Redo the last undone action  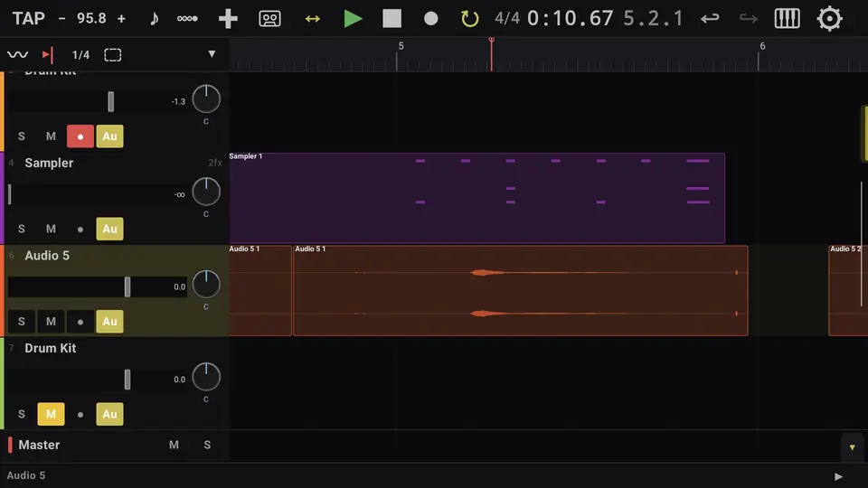749,18
